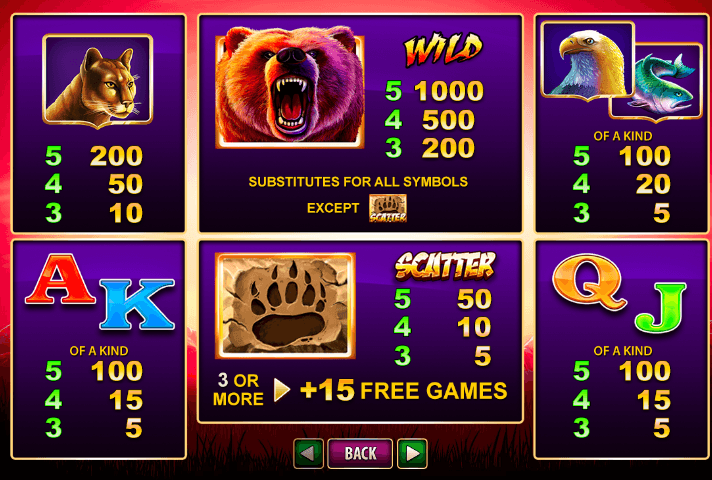This screenshot has height=480, width=712.
Task: Click the bald eagle symbol
Action: [588, 61]
